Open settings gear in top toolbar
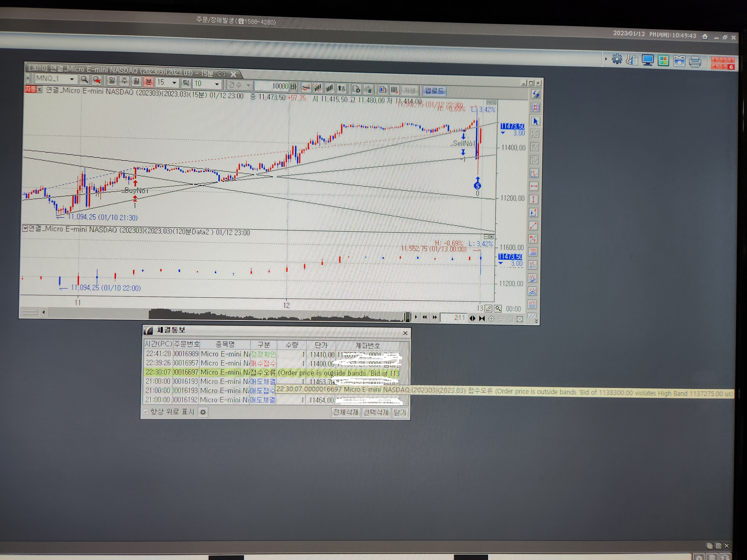The image size is (747, 560). pos(617,59)
